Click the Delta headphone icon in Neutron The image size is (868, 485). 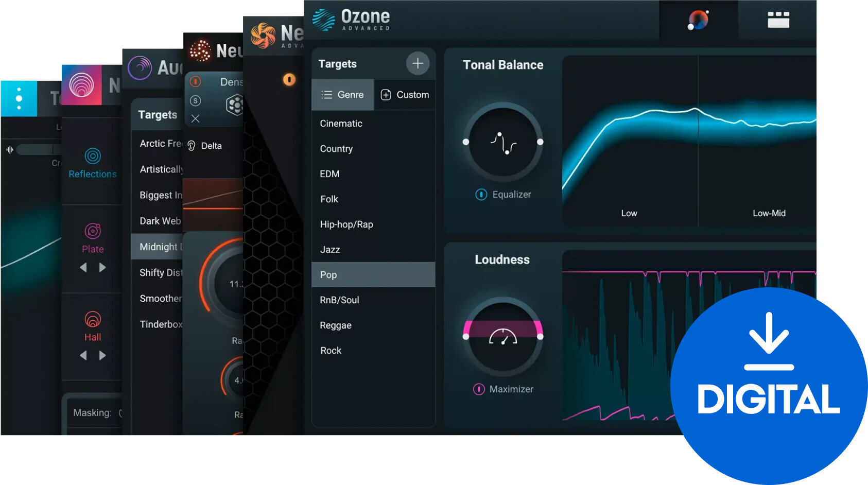(191, 146)
